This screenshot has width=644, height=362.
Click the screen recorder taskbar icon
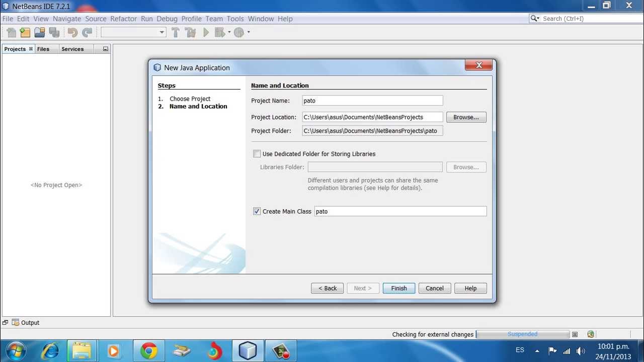(280, 350)
